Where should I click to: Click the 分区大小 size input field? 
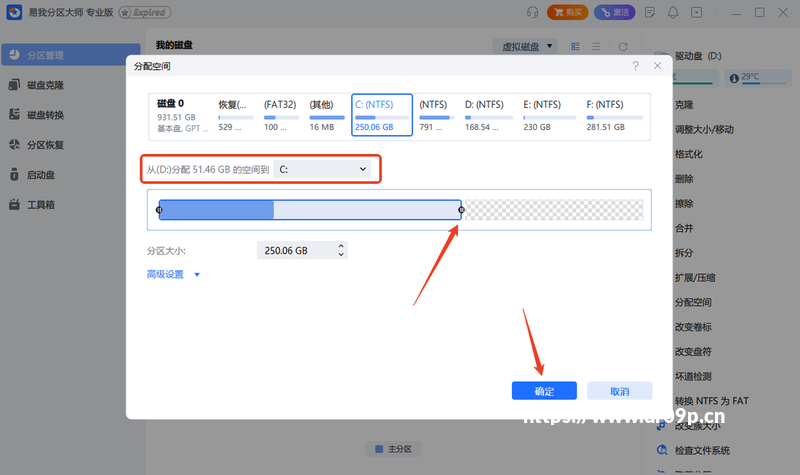point(297,251)
